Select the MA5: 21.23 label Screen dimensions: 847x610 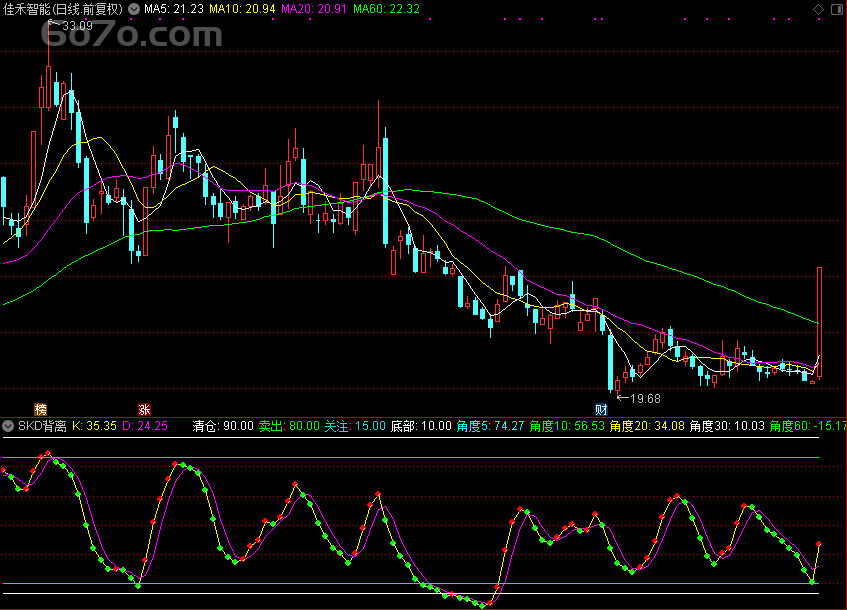click(x=174, y=9)
